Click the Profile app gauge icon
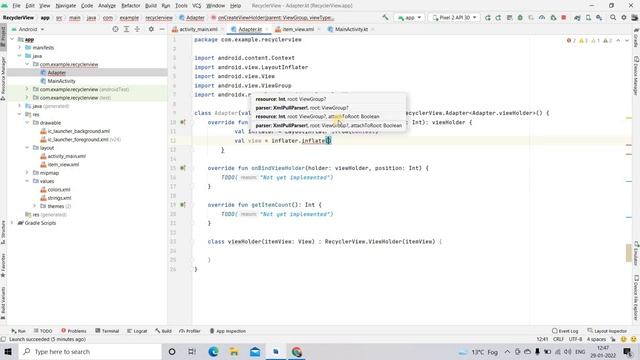640x360 pixels. 542,18
